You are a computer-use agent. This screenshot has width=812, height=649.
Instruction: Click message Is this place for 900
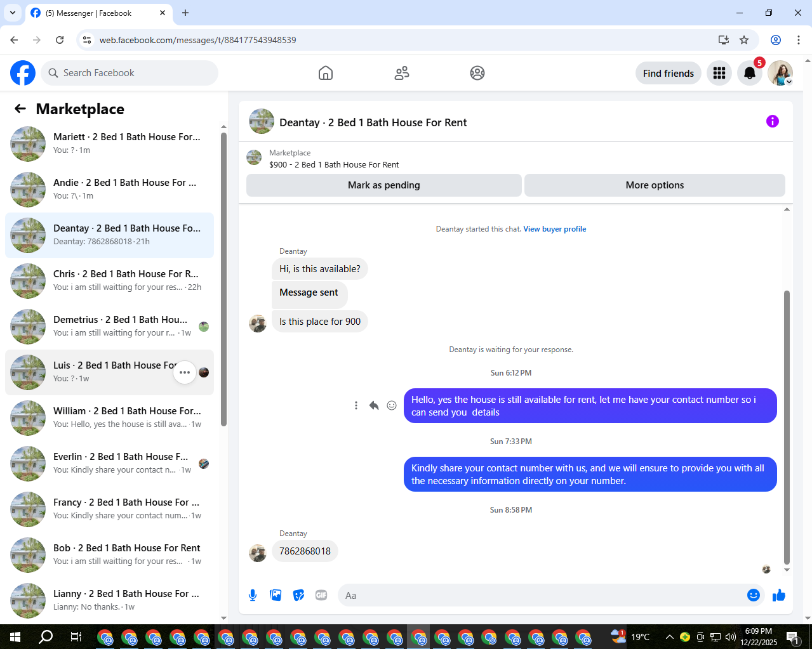[x=320, y=322]
